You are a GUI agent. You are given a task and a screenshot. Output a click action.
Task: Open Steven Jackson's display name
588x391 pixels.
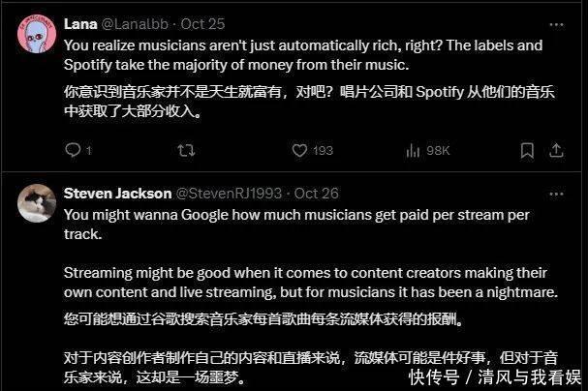coord(118,194)
